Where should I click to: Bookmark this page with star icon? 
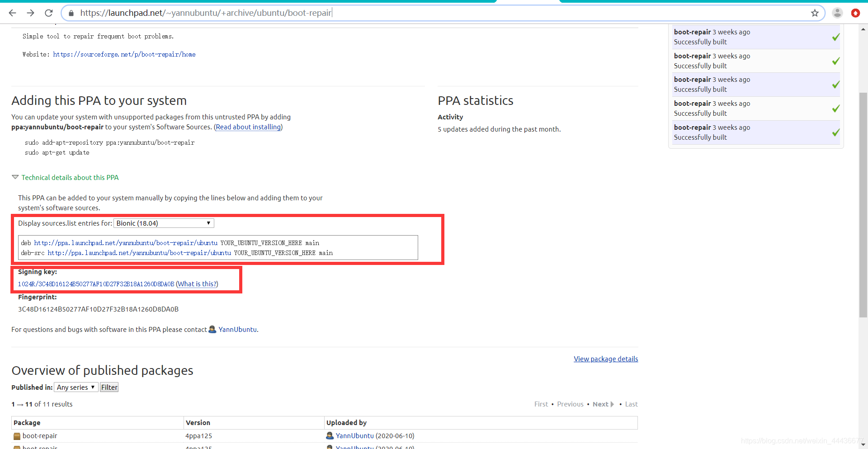815,13
